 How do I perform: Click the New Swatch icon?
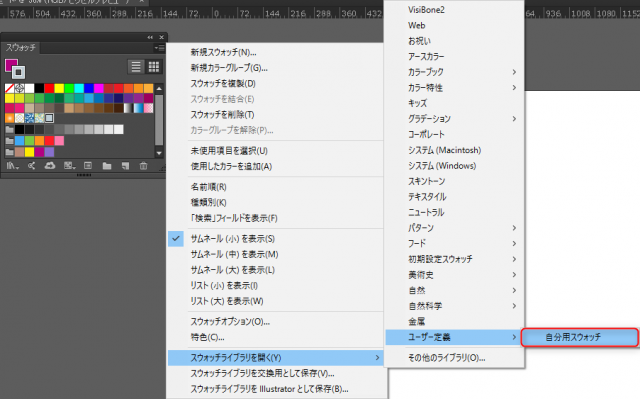click(125, 166)
